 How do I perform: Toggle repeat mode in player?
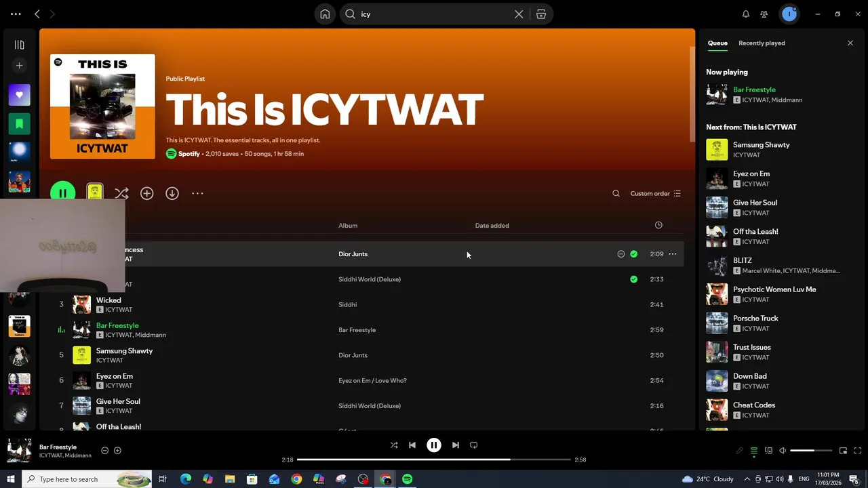click(x=474, y=445)
